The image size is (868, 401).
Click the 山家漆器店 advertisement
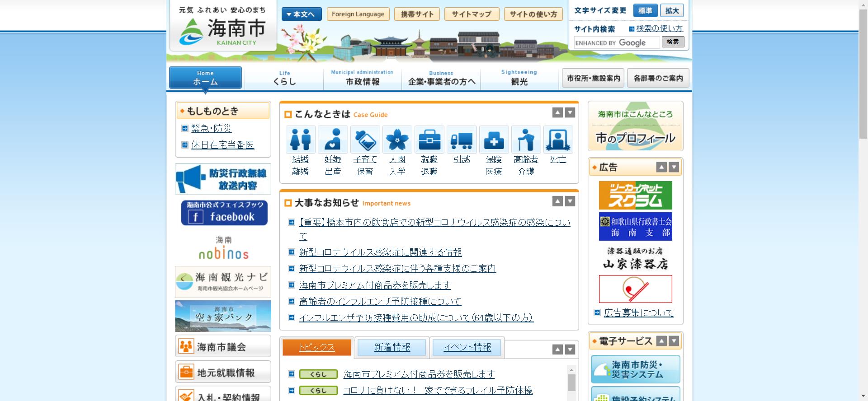tap(635, 258)
